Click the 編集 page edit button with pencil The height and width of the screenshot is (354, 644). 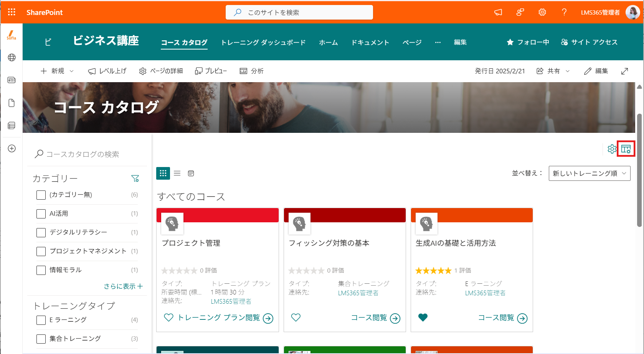[596, 71]
